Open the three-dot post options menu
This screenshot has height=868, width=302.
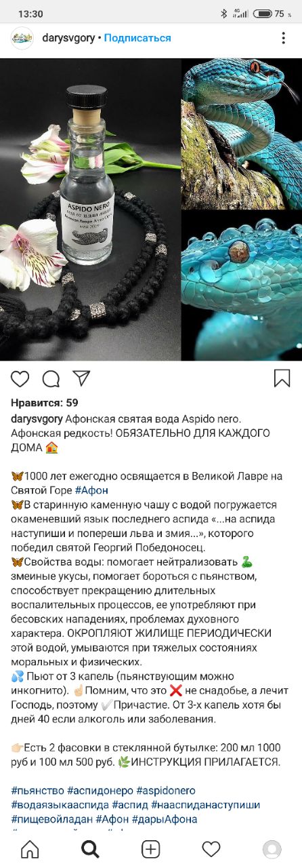284,38
